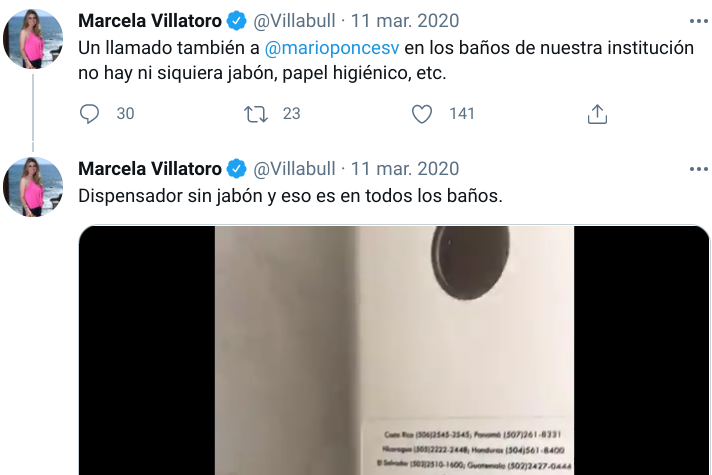
Task: Open share options for the first tweet
Action: click(x=597, y=114)
